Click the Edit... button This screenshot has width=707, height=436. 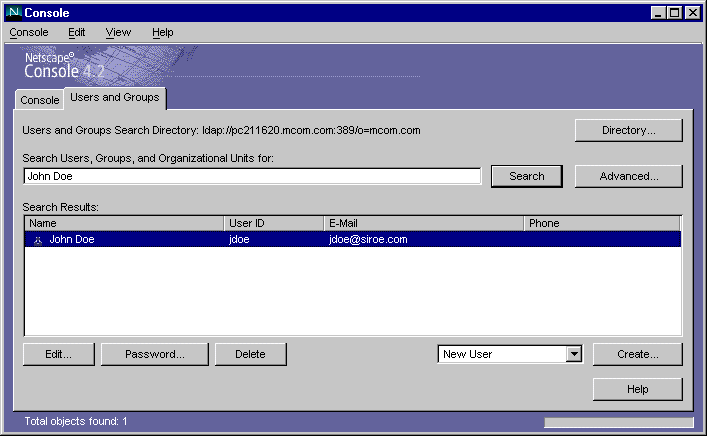(59, 354)
